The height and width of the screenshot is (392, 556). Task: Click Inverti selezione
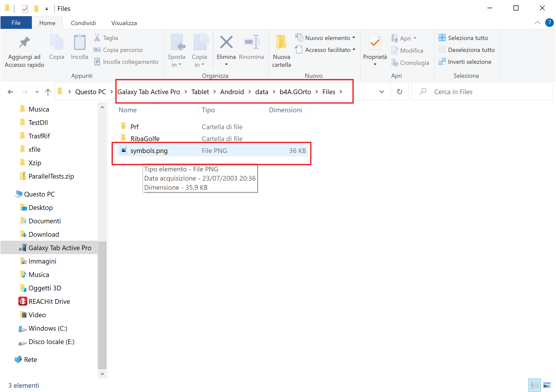469,62
